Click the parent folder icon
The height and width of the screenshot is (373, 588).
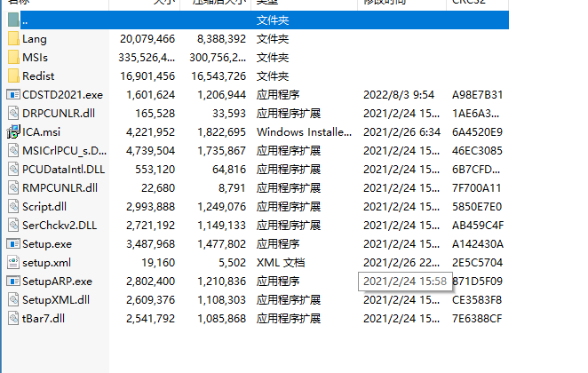coord(13,20)
